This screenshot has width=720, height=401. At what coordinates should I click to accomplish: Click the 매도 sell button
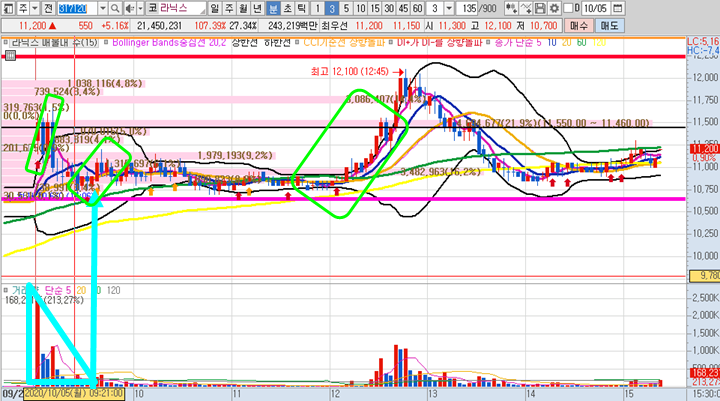[x=609, y=26]
